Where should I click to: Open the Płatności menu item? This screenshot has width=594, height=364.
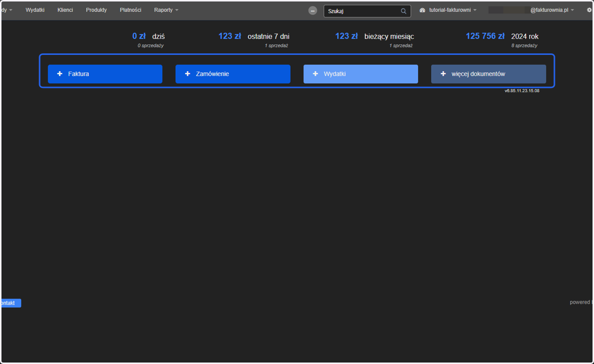130,10
